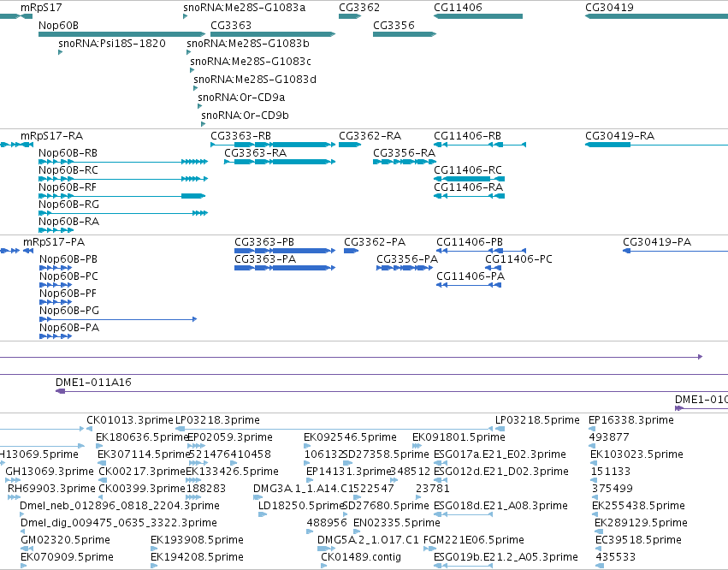Click transcript CG3363-RA
This screenshot has width=728, height=570.
256,153
